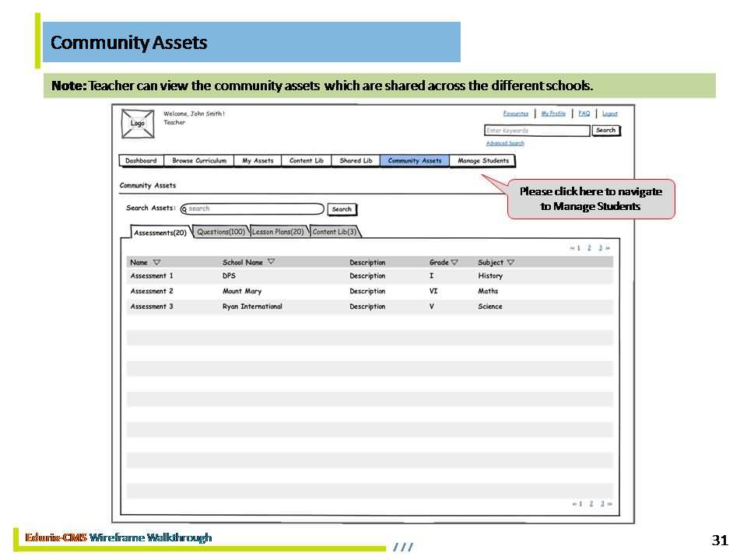Go to Manage Students in navigation bar
This screenshot has height=560, width=747.
coord(482,161)
